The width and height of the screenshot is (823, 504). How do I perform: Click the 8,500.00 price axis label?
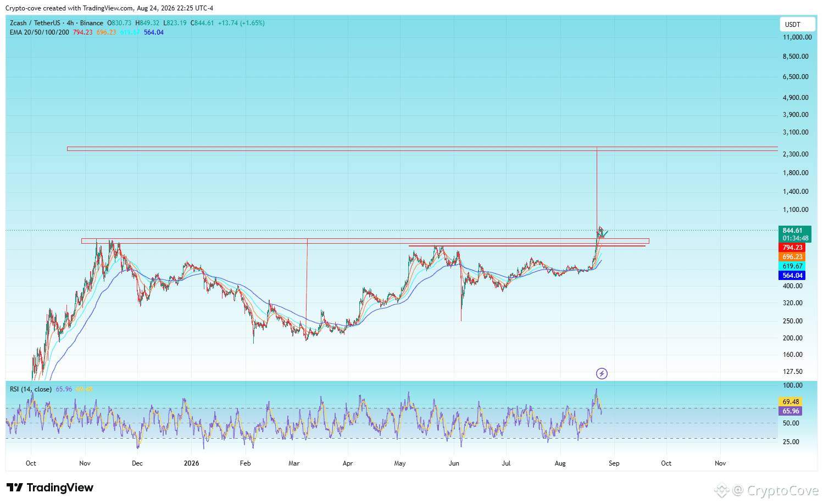(x=796, y=57)
